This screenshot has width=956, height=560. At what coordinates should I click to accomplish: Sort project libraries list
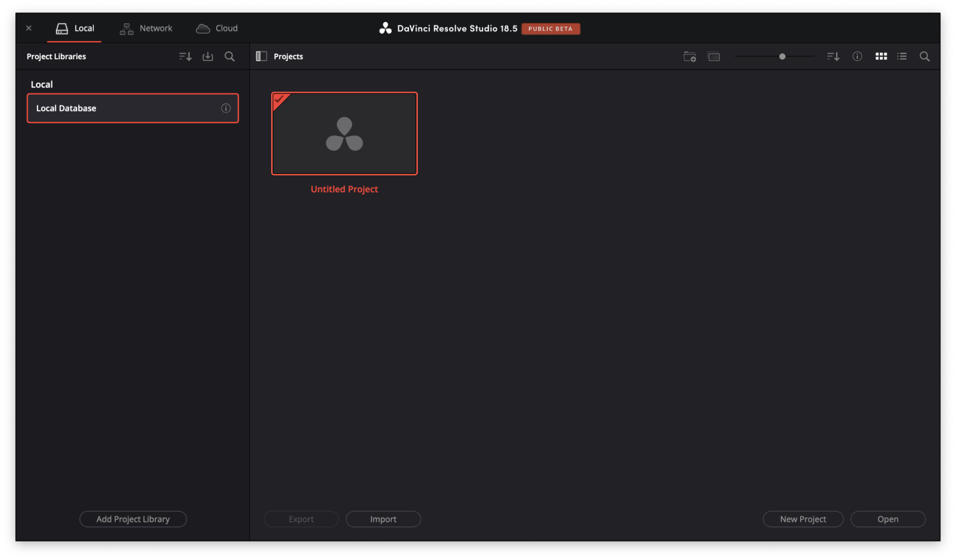[x=186, y=56]
